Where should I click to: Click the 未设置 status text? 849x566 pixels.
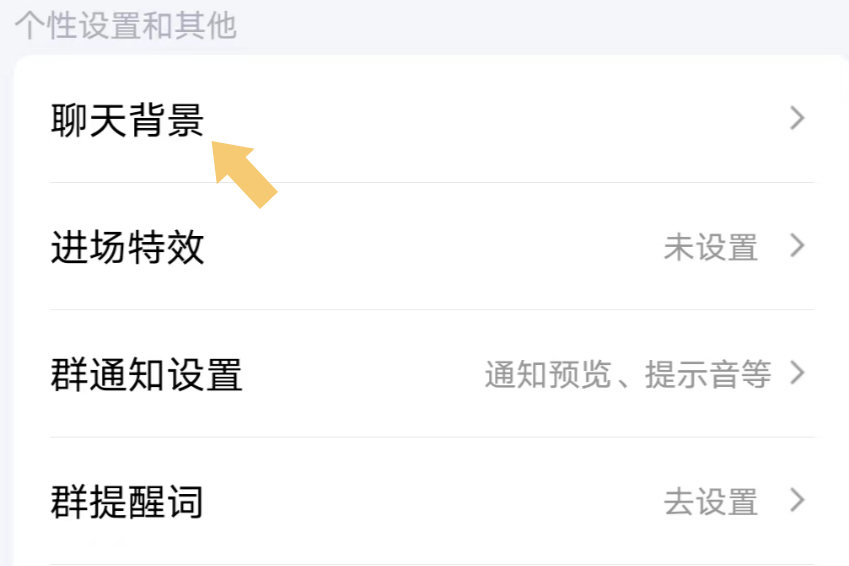click(710, 247)
